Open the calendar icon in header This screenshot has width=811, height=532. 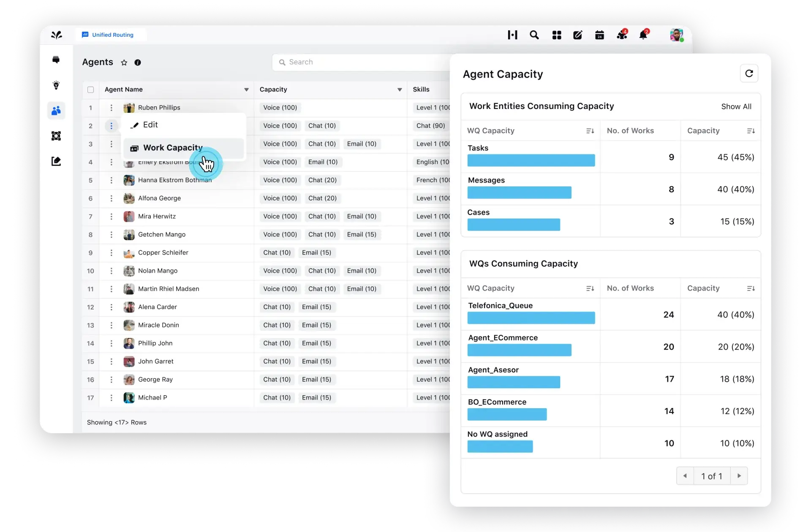[x=600, y=35]
